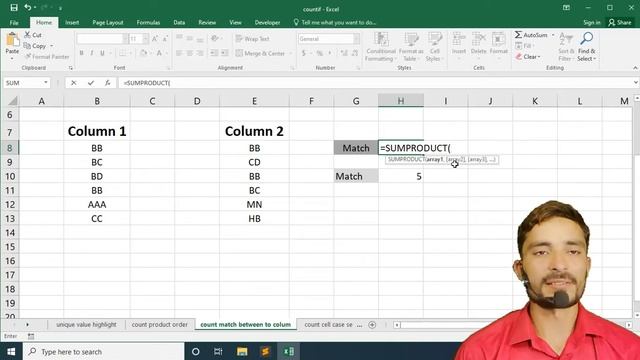The image size is (640, 360).
Task: Toggle Underline formatting
Action: click(x=102, y=53)
